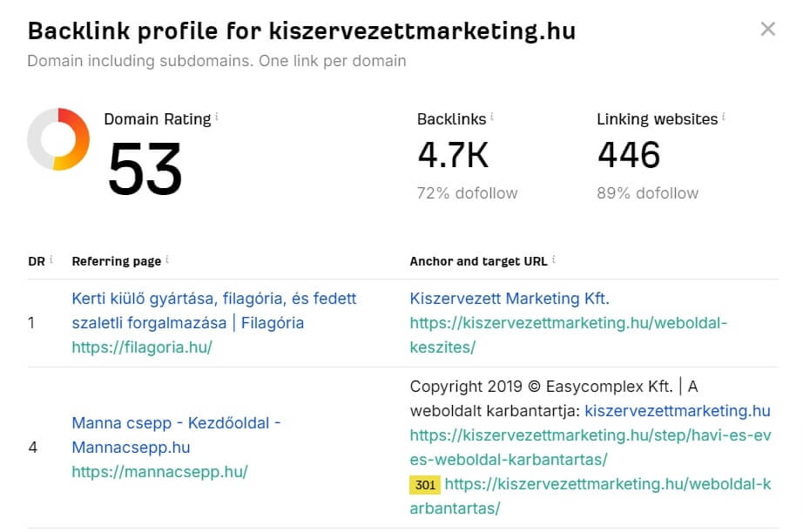This screenshot has width=803, height=532.
Task: Click the Anchor and target URL column header
Action: [x=478, y=261]
